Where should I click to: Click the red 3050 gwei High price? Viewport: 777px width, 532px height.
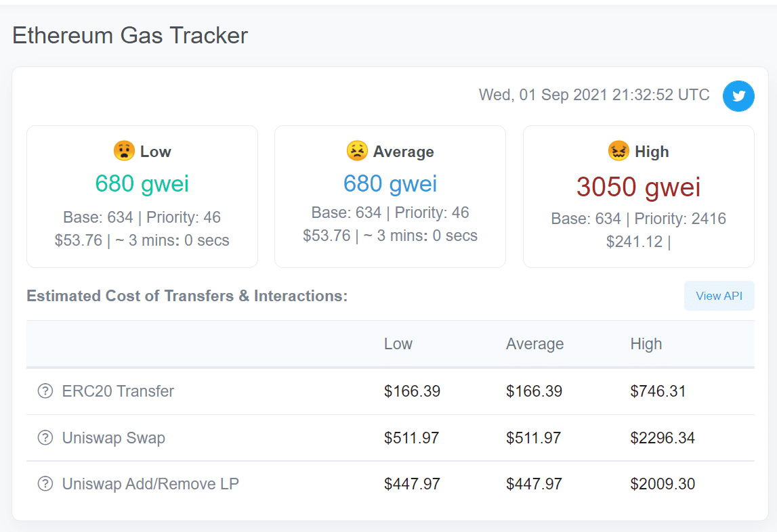[638, 187]
